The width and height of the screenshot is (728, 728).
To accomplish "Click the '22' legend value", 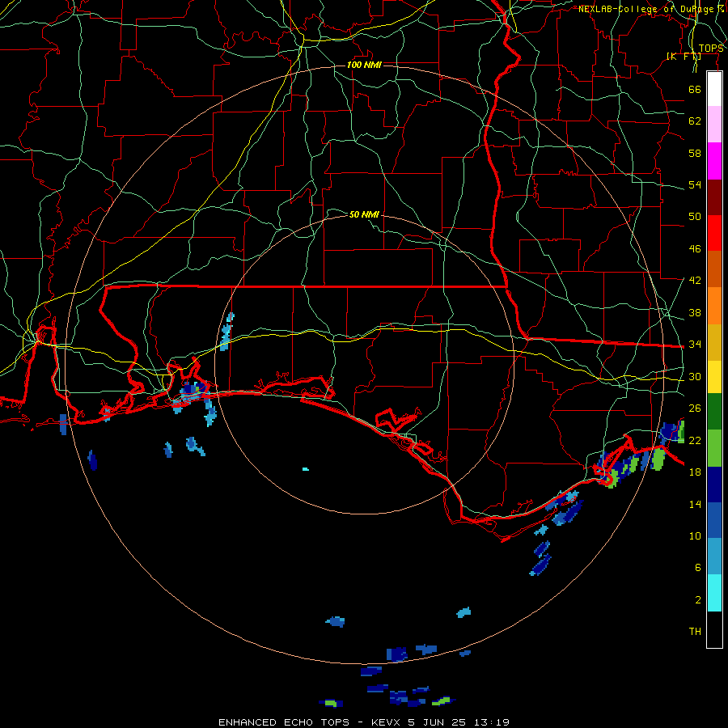I will (695, 441).
